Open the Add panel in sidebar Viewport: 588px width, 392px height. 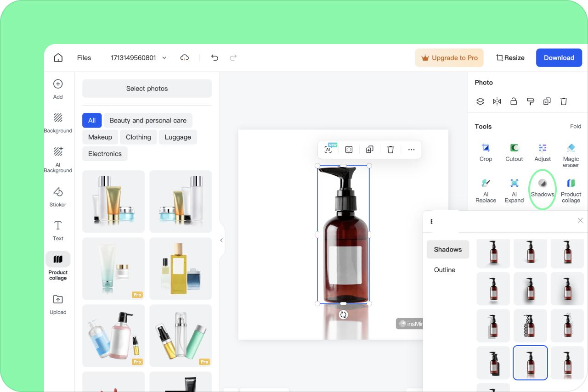(x=58, y=89)
